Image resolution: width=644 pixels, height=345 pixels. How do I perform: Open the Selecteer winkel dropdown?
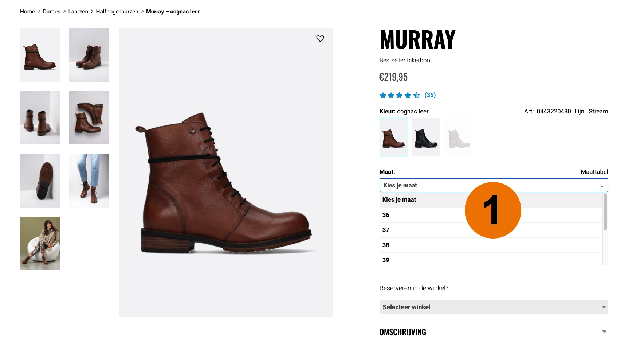point(494,307)
